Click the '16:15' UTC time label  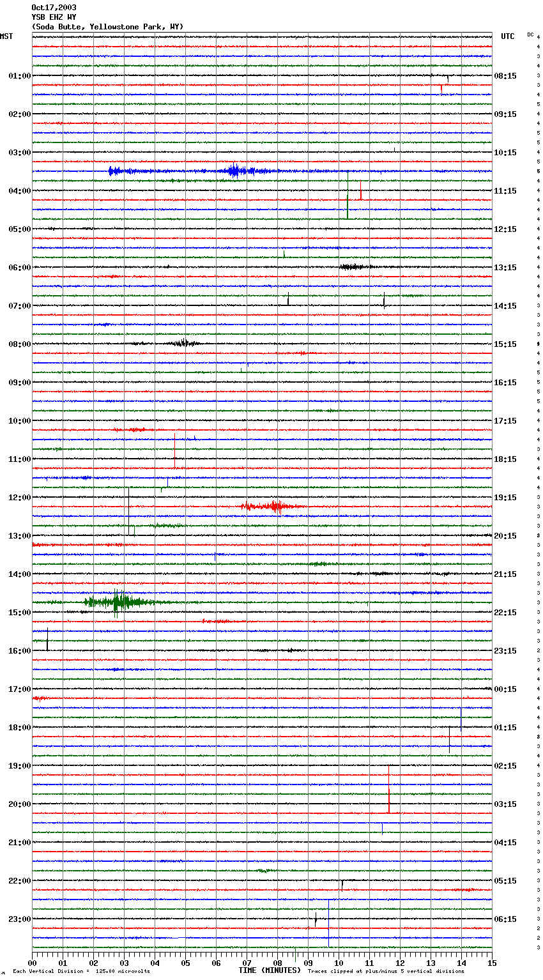505,383
